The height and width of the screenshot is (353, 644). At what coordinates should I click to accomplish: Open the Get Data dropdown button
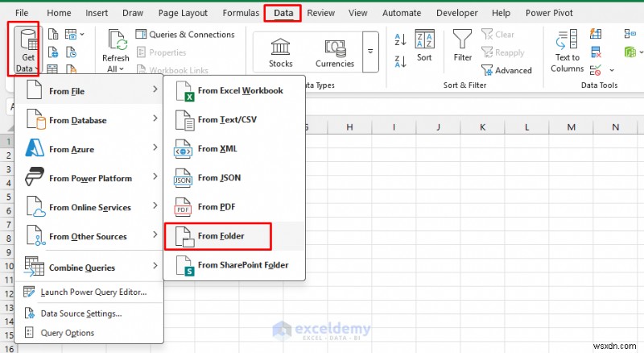tap(27, 50)
